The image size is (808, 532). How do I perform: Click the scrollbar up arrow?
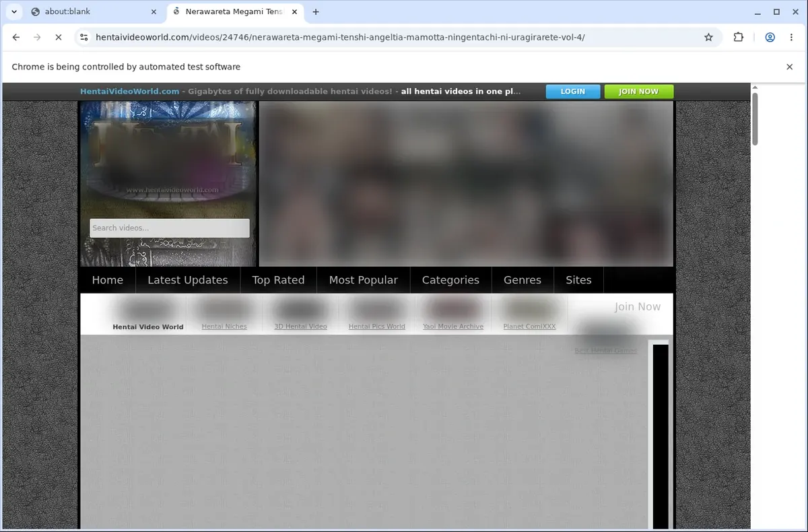pos(755,88)
